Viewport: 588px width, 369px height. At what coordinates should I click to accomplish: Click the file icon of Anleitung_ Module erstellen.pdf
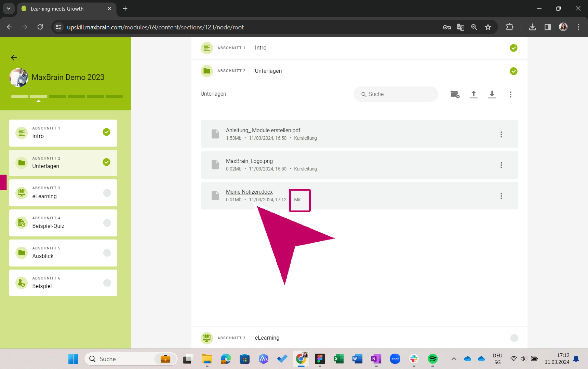(215, 134)
